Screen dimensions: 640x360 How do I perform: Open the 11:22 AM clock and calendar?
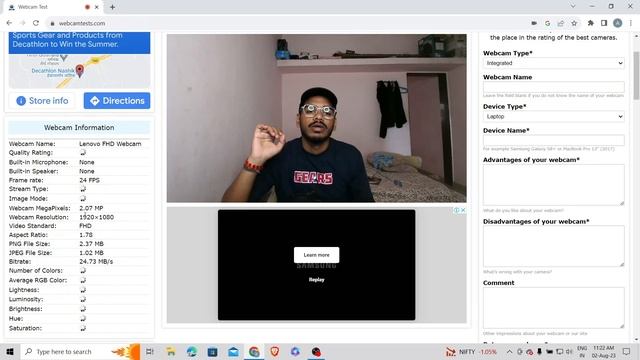[604, 351]
